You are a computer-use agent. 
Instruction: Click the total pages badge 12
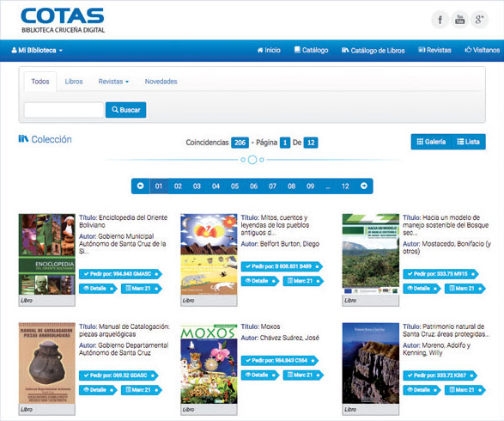[x=311, y=143]
